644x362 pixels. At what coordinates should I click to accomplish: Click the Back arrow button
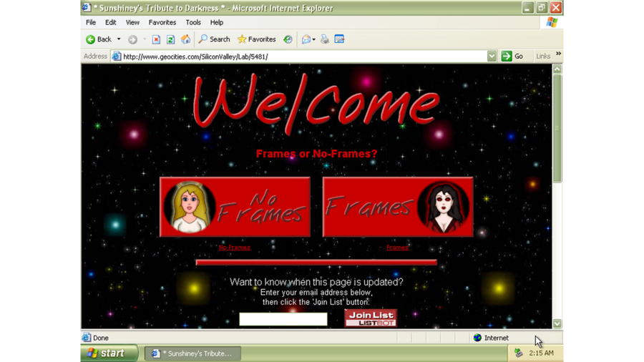pyautogui.click(x=99, y=39)
